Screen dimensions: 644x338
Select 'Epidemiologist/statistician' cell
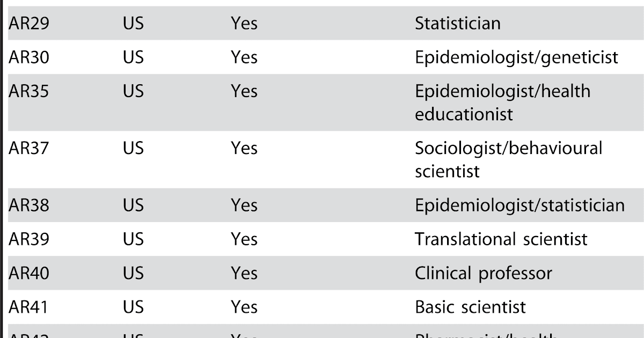point(519,205)
